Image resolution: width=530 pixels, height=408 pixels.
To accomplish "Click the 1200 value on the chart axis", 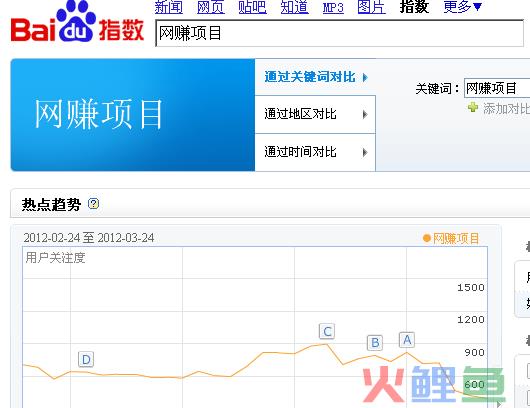I will click(x=471, y=319).
